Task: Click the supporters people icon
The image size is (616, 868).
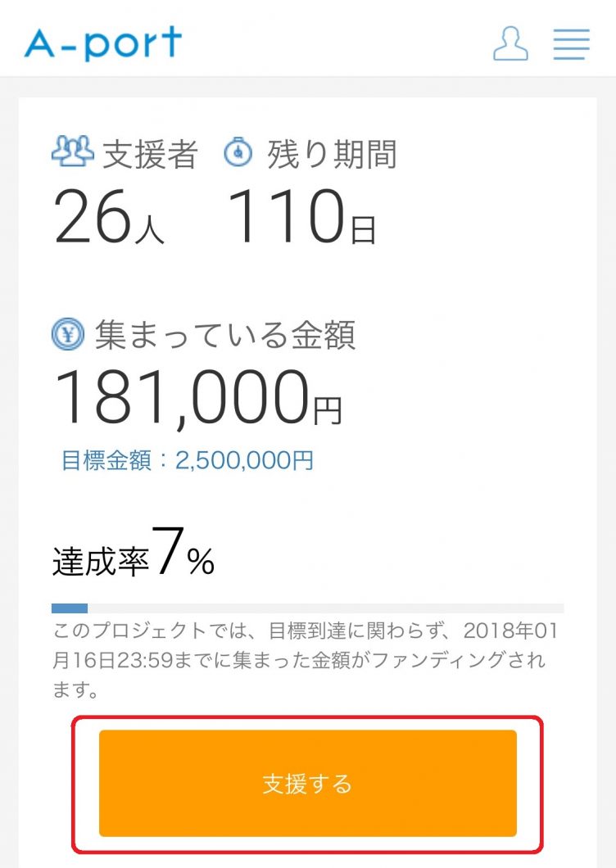Action: 72,151
